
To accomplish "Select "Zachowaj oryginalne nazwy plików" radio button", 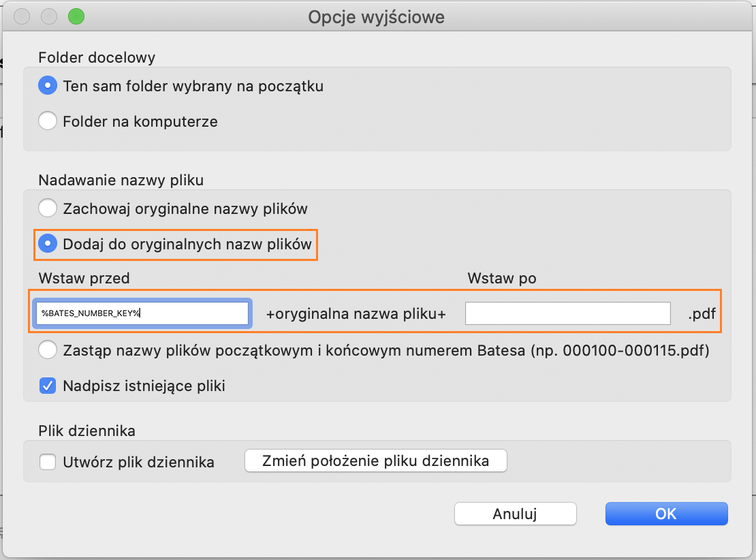I will pyautogui.click(x=48, y=208).
